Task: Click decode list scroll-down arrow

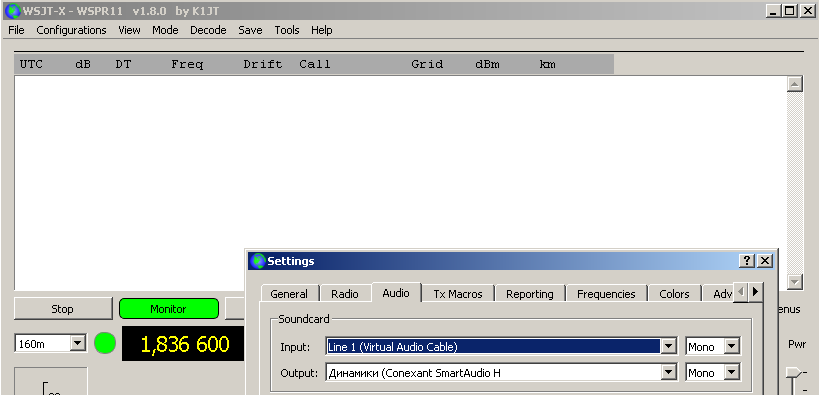Action: (x=794, y=282)
